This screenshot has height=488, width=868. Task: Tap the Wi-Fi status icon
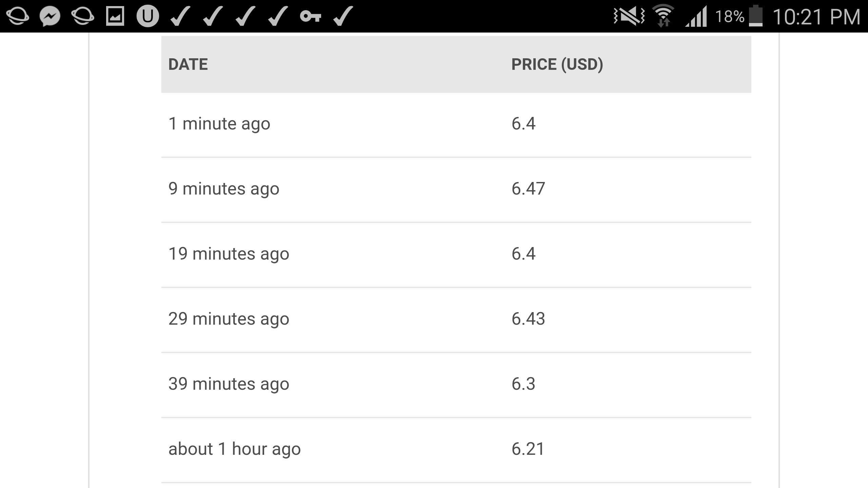pyautogui.click(x=664, y=16)
